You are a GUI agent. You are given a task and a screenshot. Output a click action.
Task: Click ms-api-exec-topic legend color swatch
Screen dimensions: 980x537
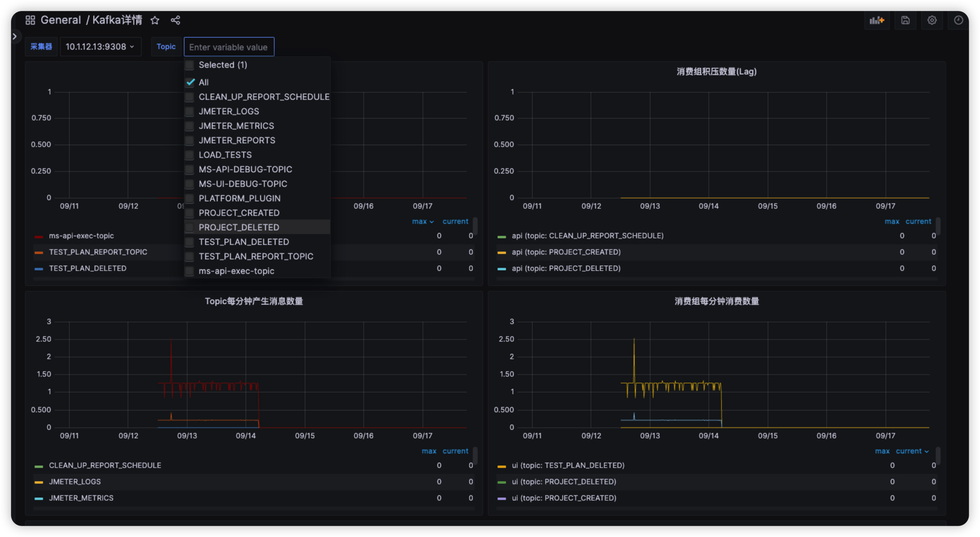point(39,236)
